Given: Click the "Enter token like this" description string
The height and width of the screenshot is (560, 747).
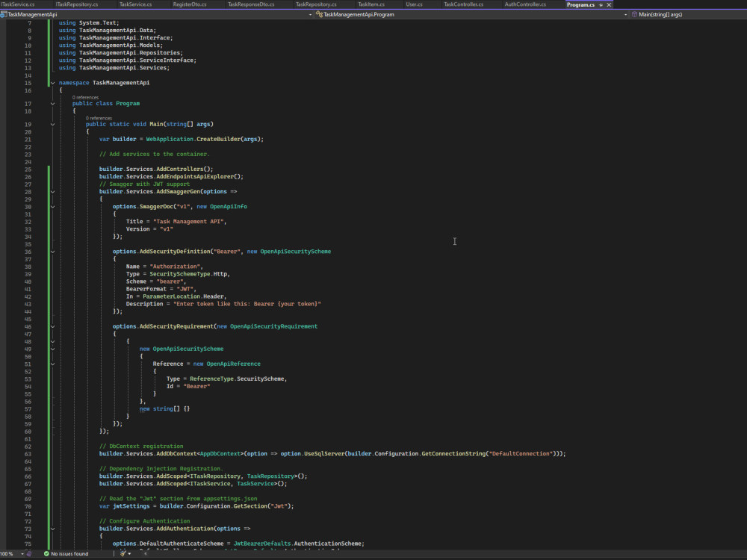Looking at the screenshot, I should pyautogui.click(x=247, y=304).
